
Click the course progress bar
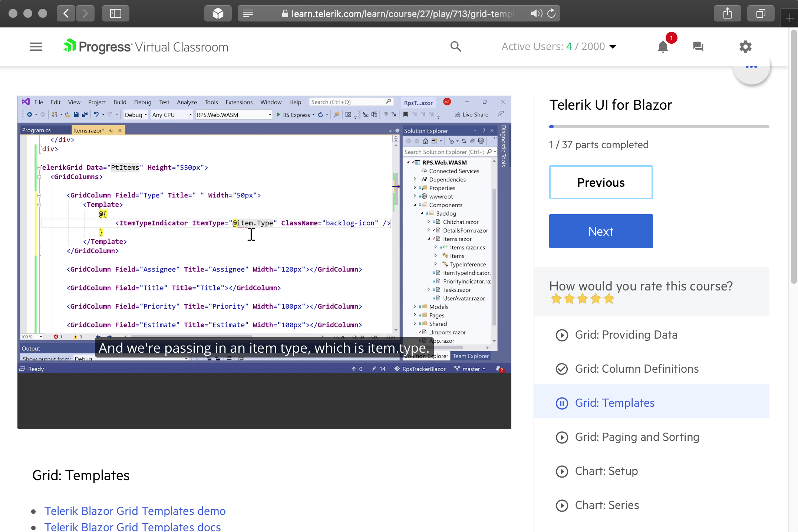(x=659, y=127)
